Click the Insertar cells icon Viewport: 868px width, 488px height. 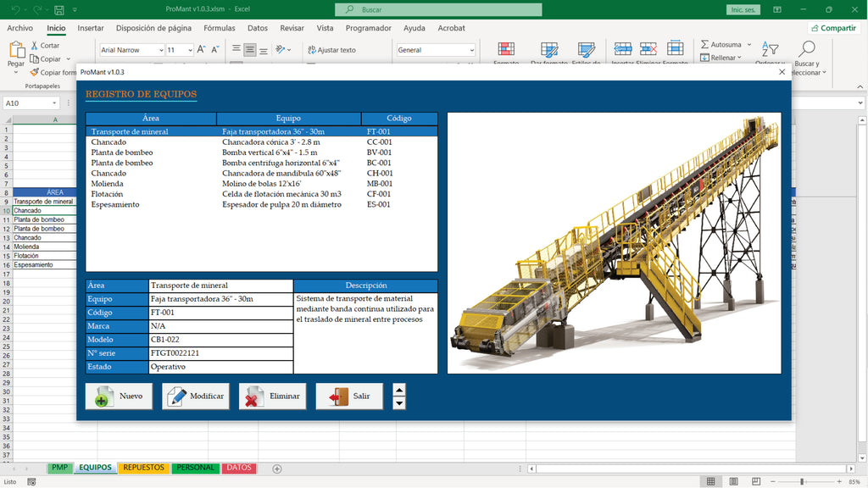pyautogui.click(x=623, y=48)
